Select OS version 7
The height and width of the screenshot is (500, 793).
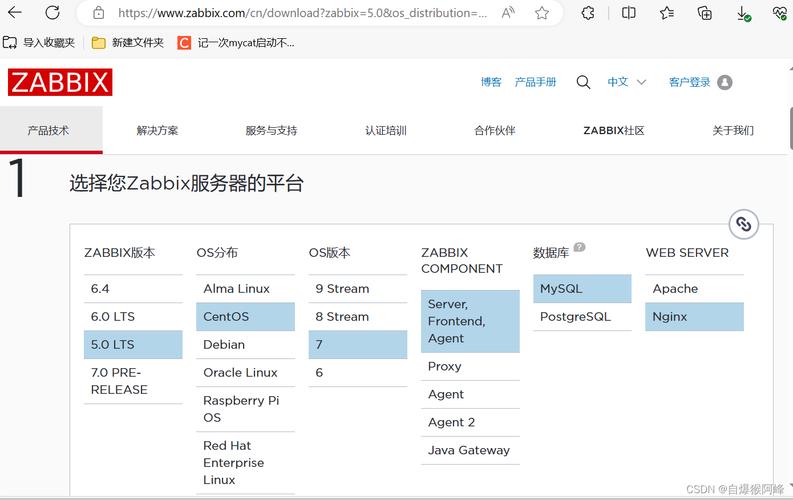[358, 344]
